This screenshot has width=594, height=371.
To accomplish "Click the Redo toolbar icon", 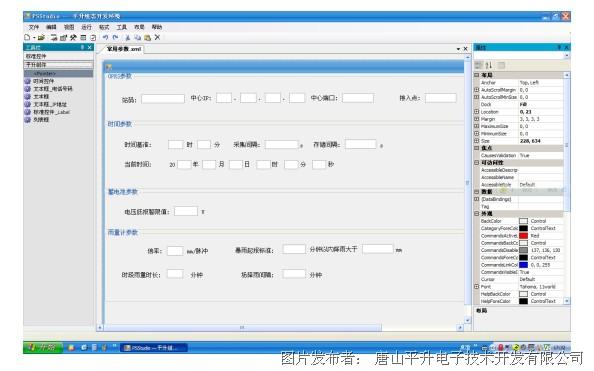I will point(116,38).
